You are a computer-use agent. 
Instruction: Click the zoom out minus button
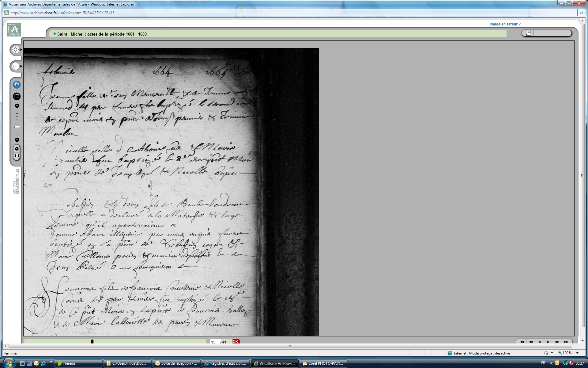pyautogui.click(x=17, y=140)
